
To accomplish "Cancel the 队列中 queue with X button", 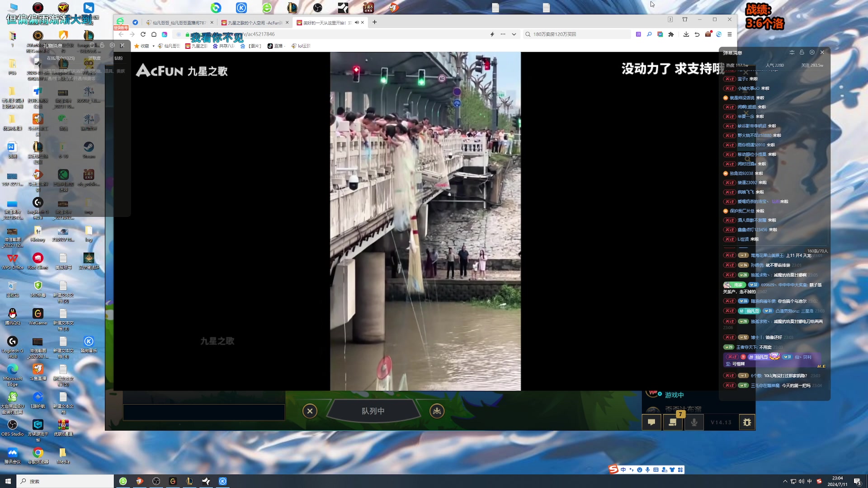I will tap(310, 411).
